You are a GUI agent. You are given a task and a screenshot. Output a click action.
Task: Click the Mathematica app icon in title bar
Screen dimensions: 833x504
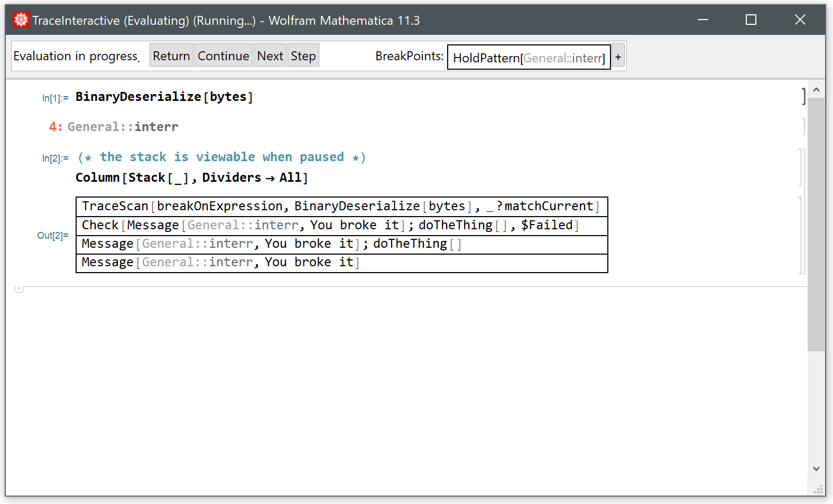tap(21, 20)
